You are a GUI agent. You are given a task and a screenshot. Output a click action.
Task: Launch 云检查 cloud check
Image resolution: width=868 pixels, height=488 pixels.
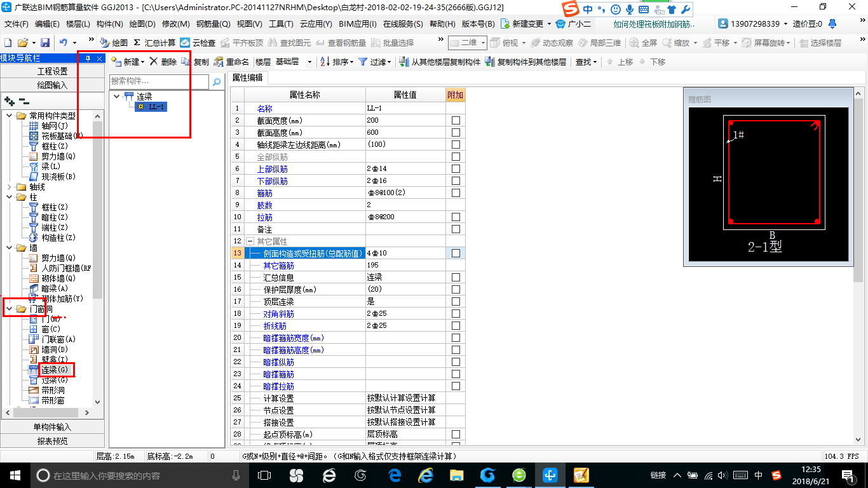tap(198, 43)
